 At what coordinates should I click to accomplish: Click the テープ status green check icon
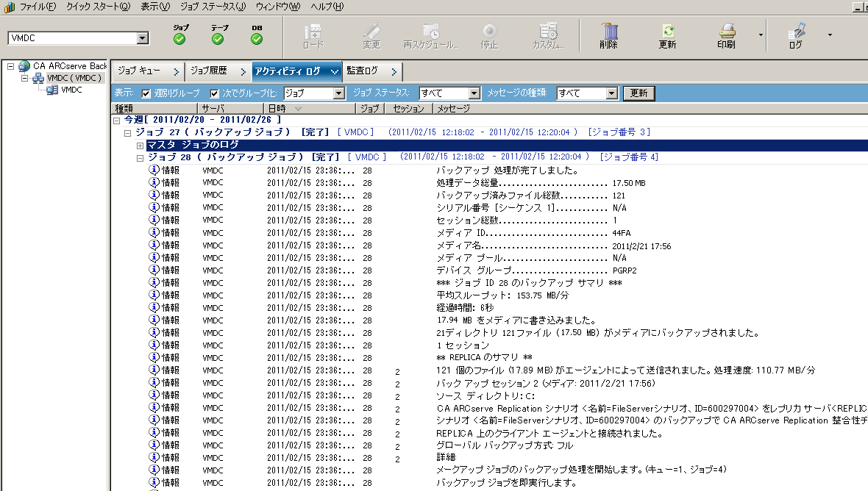[218, 39]
